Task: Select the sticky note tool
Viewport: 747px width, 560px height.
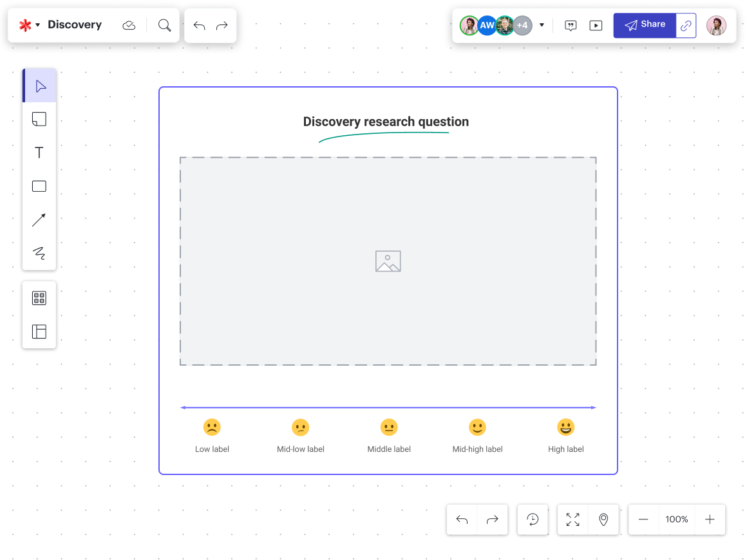Action: pos(39,119)
